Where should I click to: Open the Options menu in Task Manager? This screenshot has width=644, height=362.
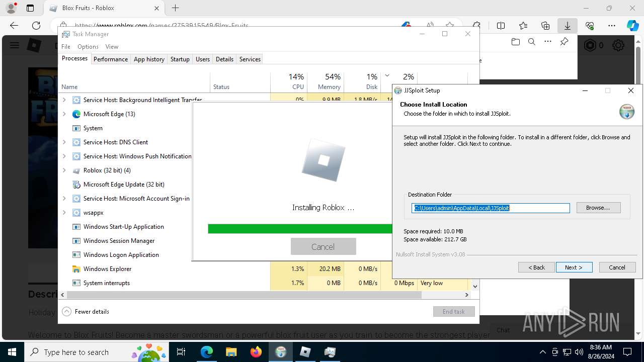coord(88,47)
